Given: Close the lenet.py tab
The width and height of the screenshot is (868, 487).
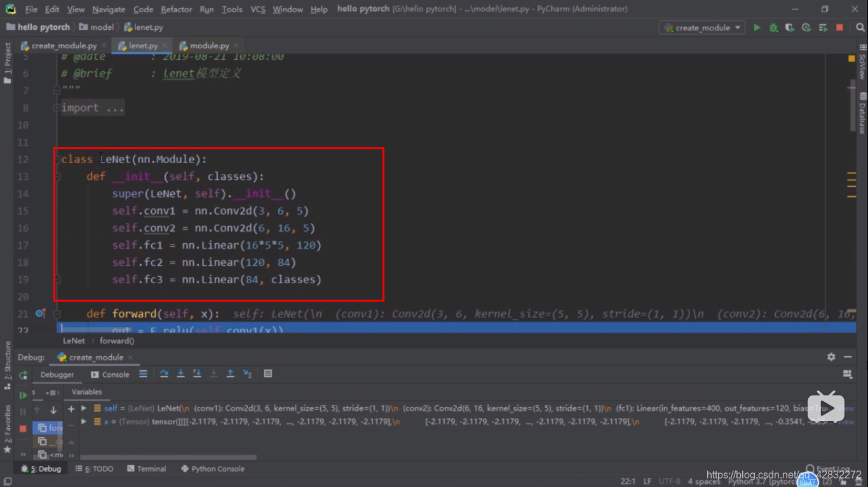Looking at the screenshot, I should click(x=165, y=46).
